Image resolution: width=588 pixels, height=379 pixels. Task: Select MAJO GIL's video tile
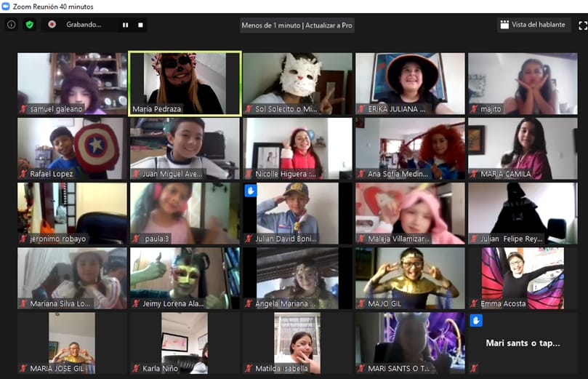click(410, 277)
